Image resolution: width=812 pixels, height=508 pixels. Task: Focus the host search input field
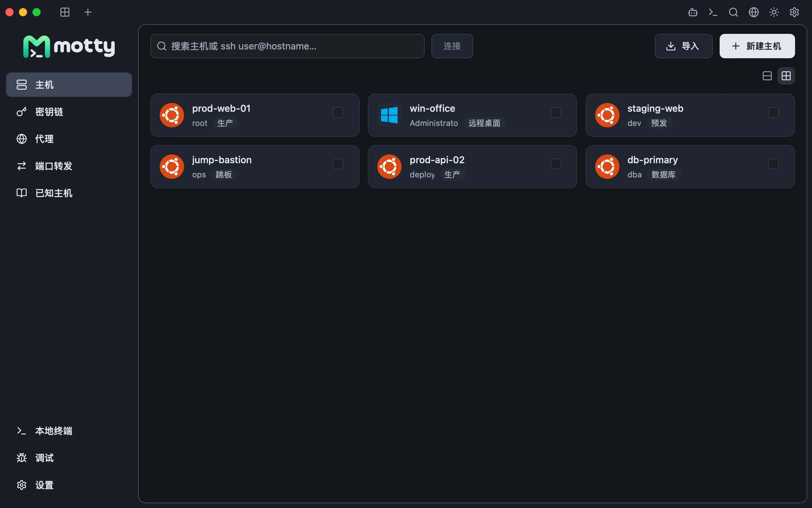[287, 46]
